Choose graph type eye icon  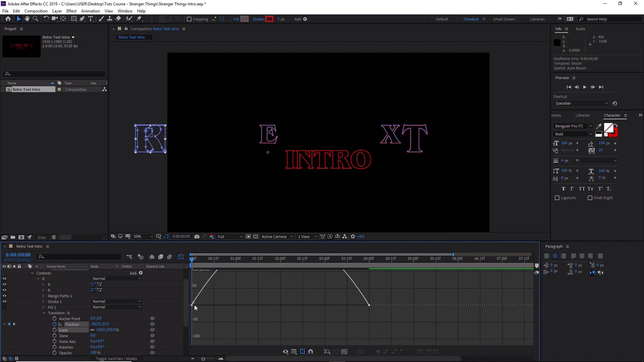[285, 352]
